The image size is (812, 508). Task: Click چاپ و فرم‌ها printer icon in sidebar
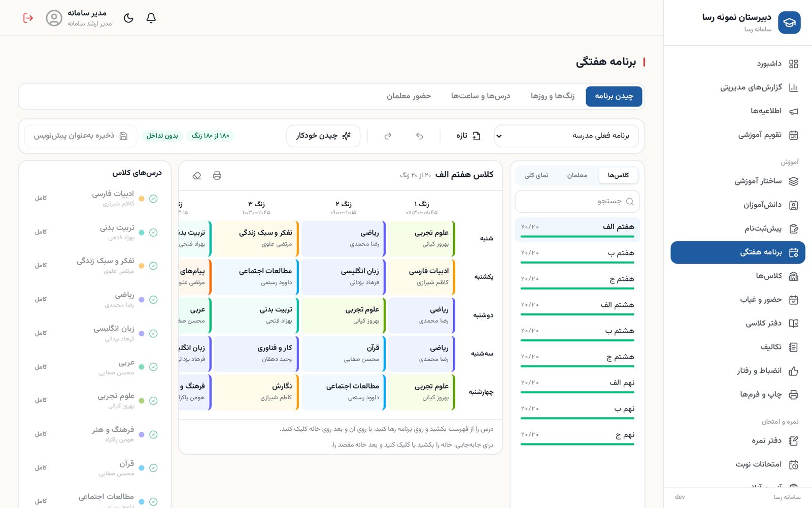pyautogui.click(x=794, y=395)
